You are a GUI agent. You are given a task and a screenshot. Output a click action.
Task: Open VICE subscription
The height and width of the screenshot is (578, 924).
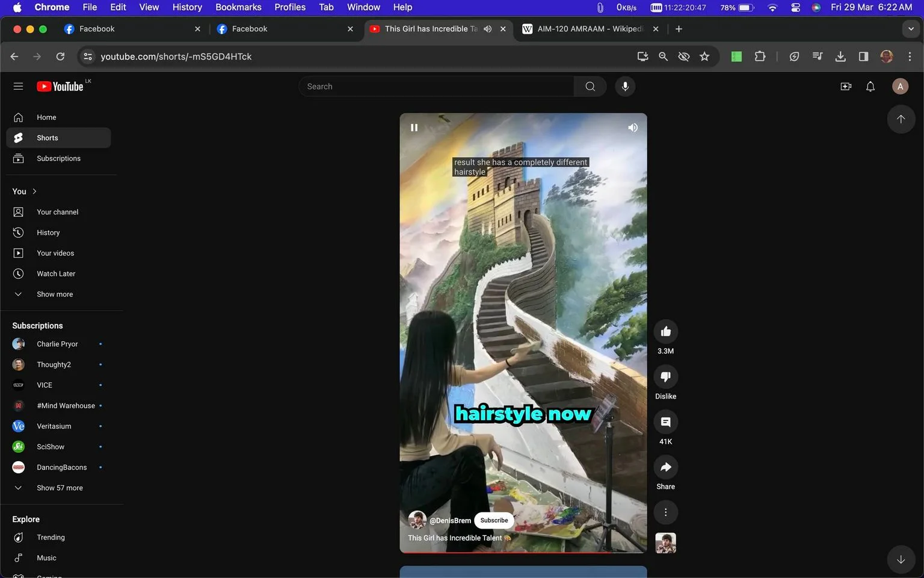(x=58, y=385)
